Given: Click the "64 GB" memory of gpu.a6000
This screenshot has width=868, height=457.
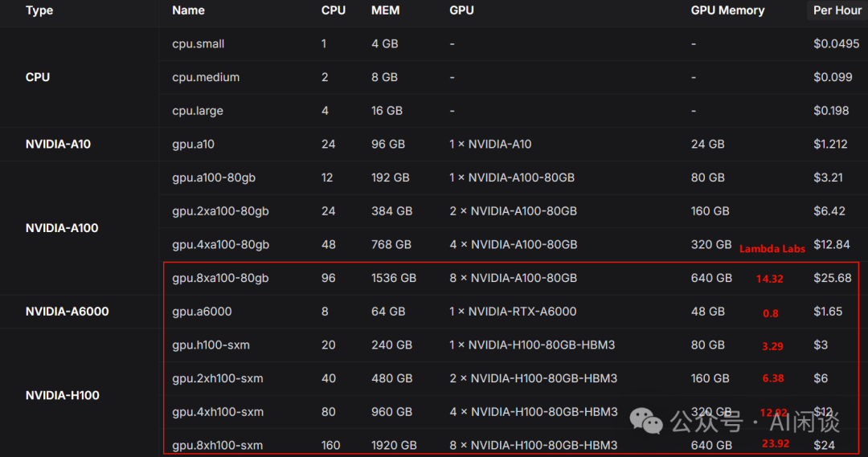Looking at the screenshot, I should click(x=388, y=312).
